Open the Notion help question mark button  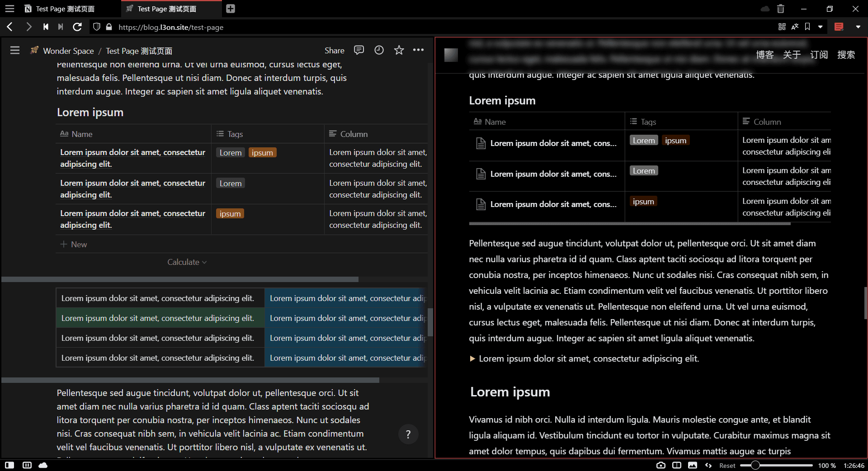408,434
